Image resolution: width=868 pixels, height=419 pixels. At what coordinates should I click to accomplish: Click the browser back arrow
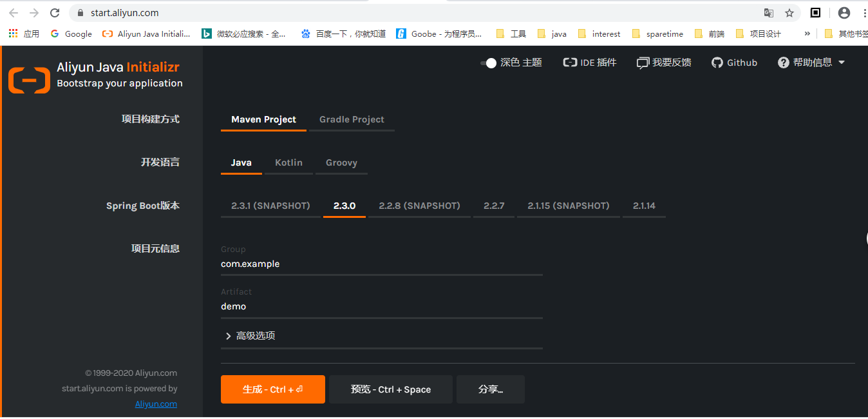click(x=13, y=13)
